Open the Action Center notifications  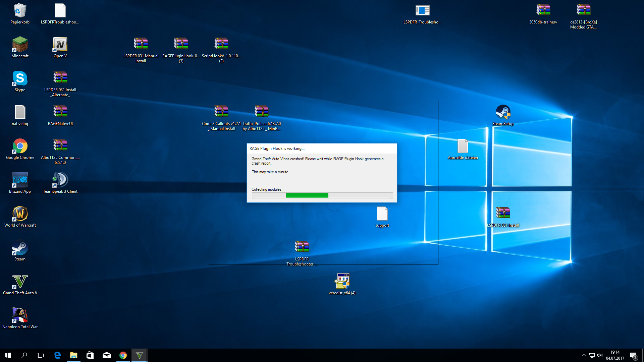pos(633,355)
